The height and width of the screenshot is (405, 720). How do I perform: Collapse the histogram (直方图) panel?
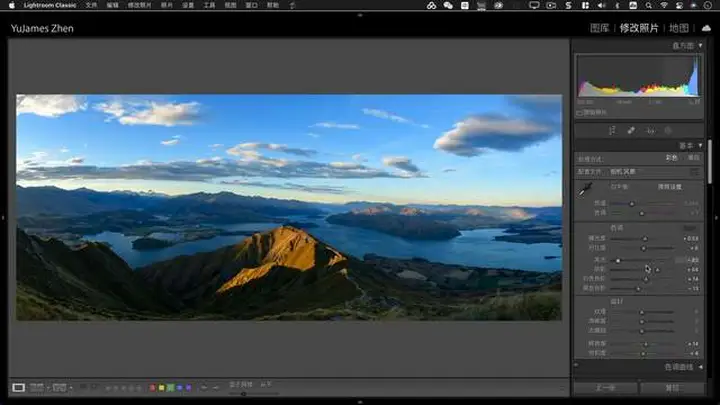click(700, 46)
